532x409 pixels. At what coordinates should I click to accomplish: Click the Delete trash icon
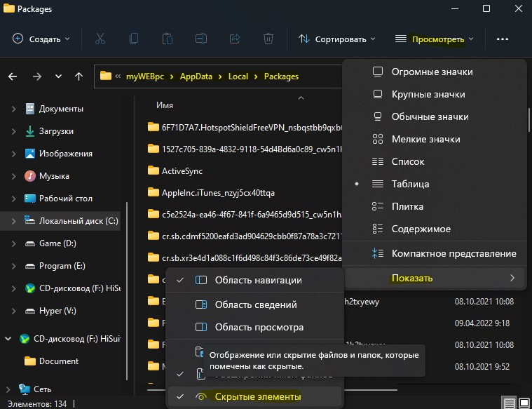pos(268,39)
